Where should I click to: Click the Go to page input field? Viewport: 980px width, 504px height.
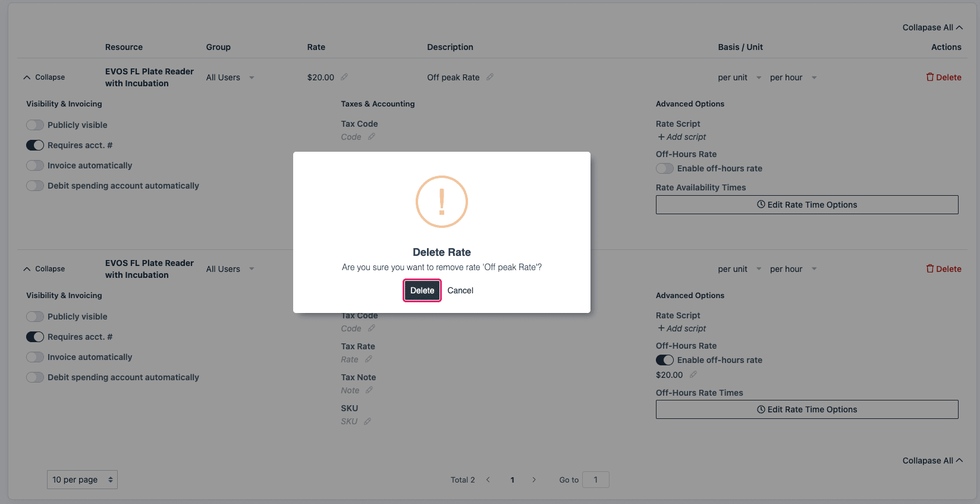pos(595,480)
